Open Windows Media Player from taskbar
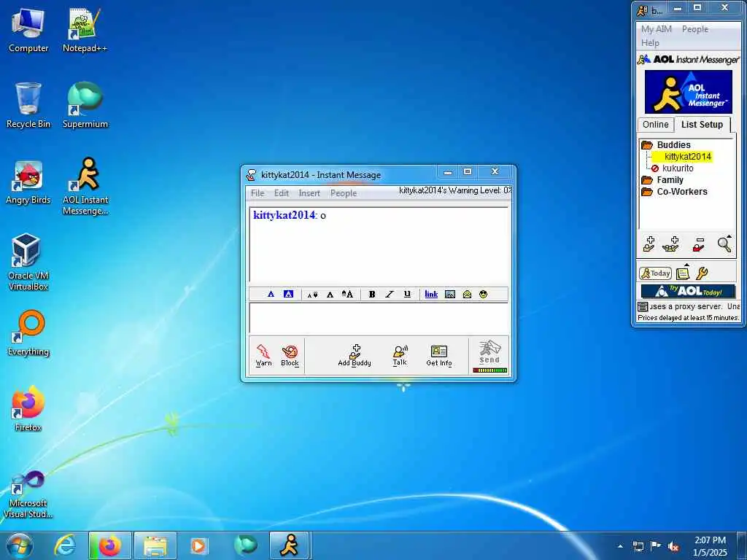747x560 pixels. 198,545
